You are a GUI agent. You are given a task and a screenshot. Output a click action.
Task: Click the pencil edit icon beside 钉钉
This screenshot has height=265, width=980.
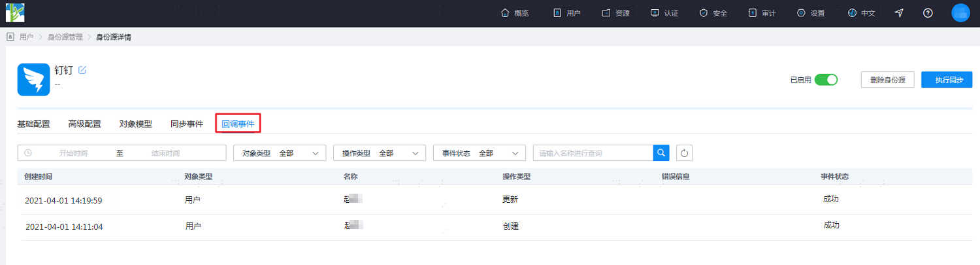pos(82,70)
